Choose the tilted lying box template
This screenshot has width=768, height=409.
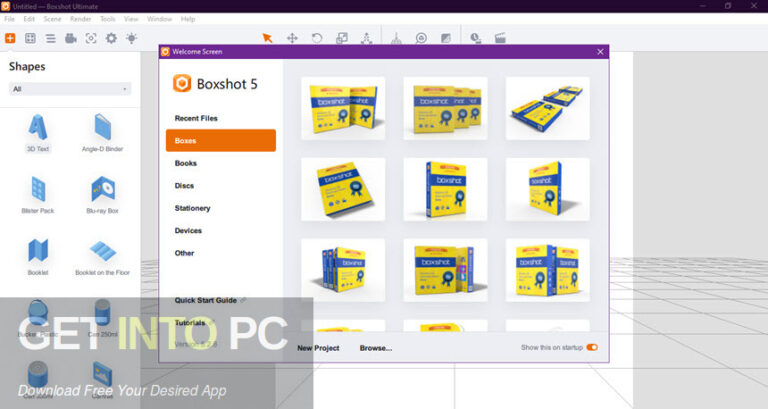tap(343, 189)
